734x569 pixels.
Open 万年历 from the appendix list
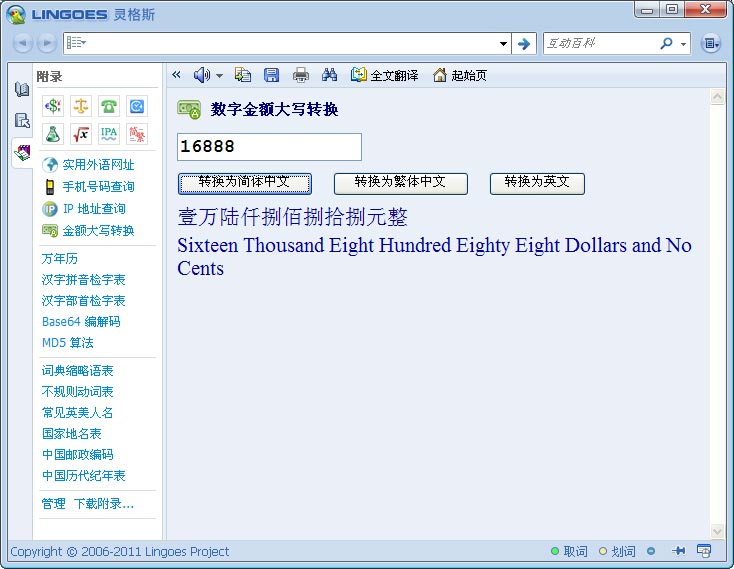click(60, 259)
